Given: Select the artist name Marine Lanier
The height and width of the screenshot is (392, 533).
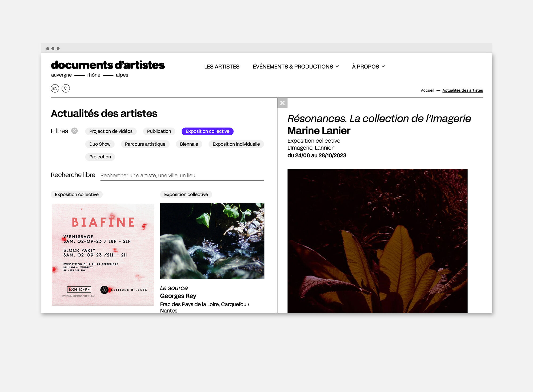Looking at the screenshot, I should pyautogui.click(x=319, y=131).
